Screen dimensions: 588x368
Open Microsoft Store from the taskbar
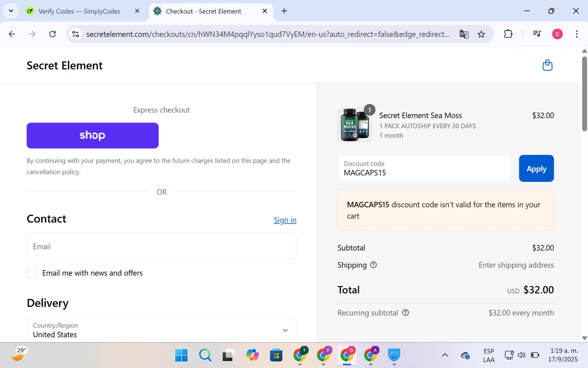coord(276,355)
